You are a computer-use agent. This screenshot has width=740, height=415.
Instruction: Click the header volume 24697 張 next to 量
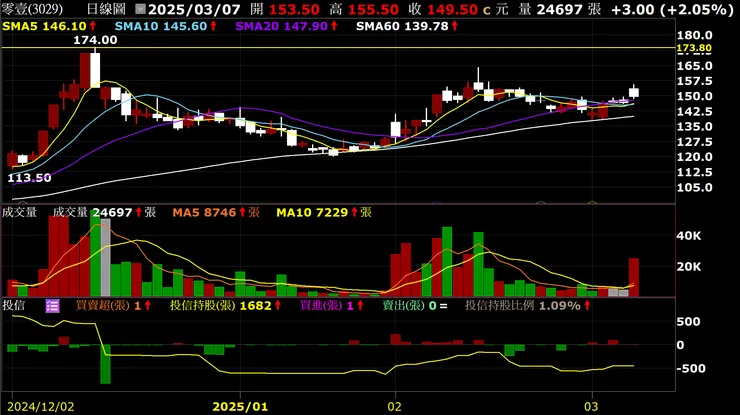(569, 9)
